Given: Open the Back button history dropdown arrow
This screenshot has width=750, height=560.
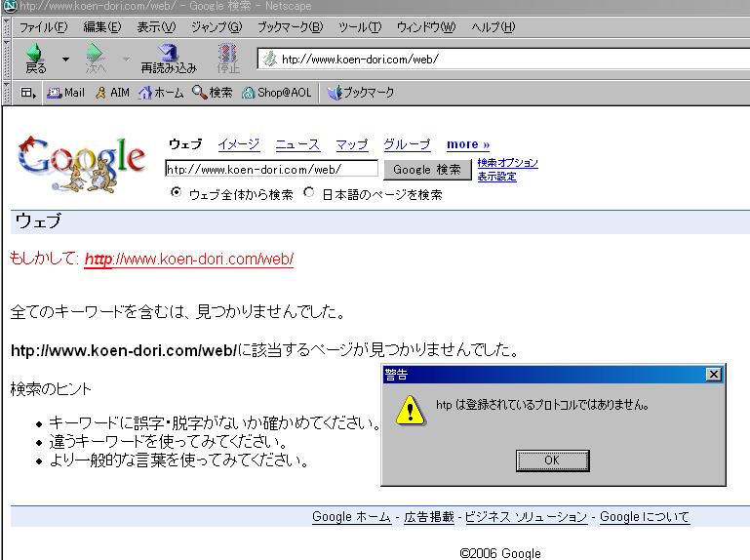Looking at the screenshot, I should (x=65, y=59).
